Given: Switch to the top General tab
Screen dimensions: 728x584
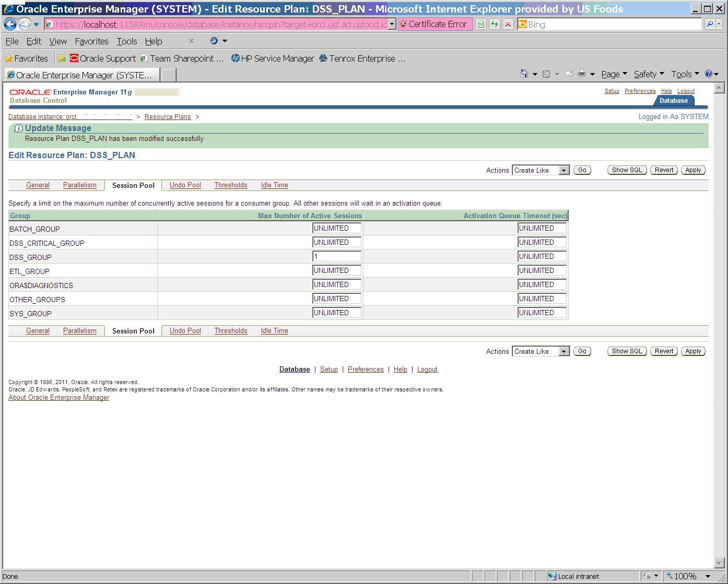Looking at the screenshot, I should pos(38,185).
